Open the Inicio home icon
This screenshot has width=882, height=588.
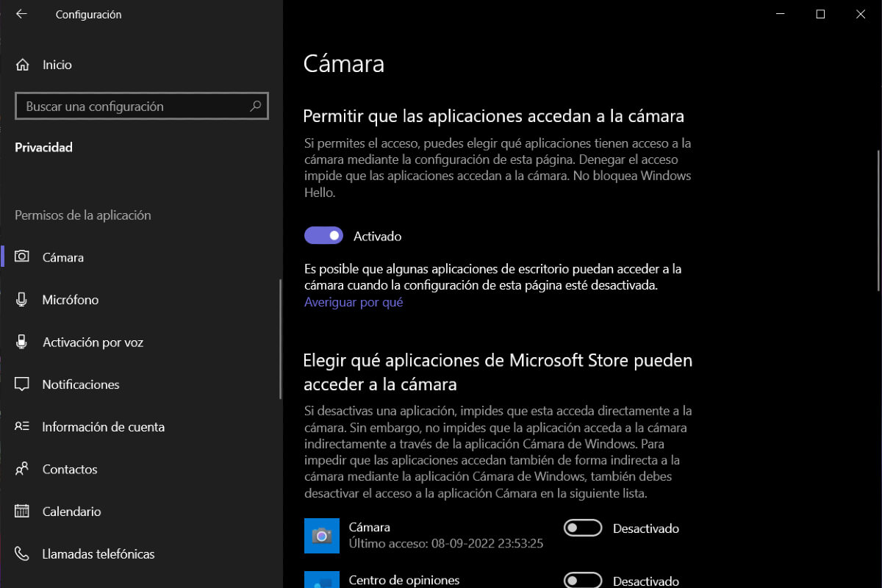click(x=23, y=65)
